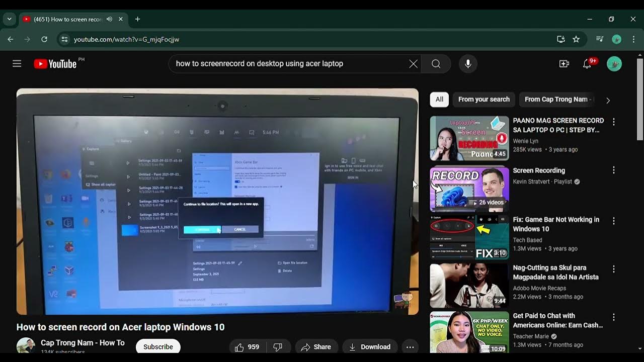644x362 pixels.
Task: Like the video with thumbs up
Action: 247,347
